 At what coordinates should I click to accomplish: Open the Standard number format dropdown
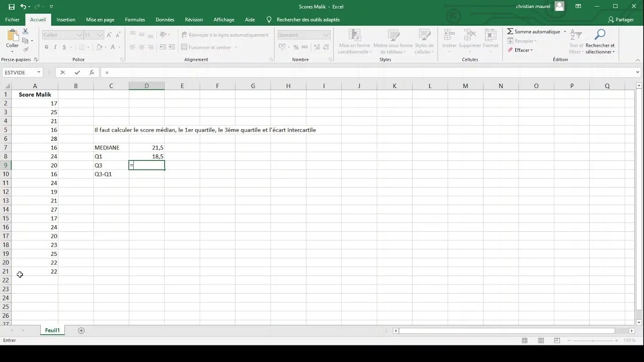click(327, 35)
